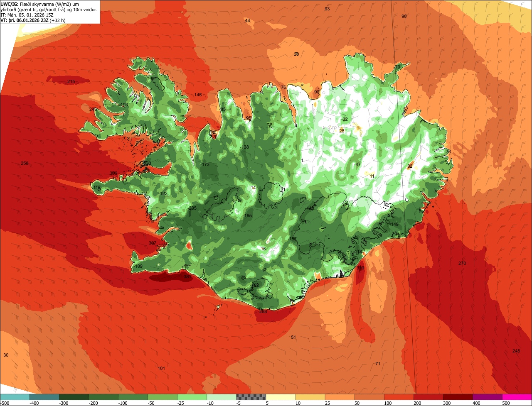Click the 93 value along the map's top edge
Viewport: 532px width, 406px height.
pyautogui.click(x=327, y=9)
